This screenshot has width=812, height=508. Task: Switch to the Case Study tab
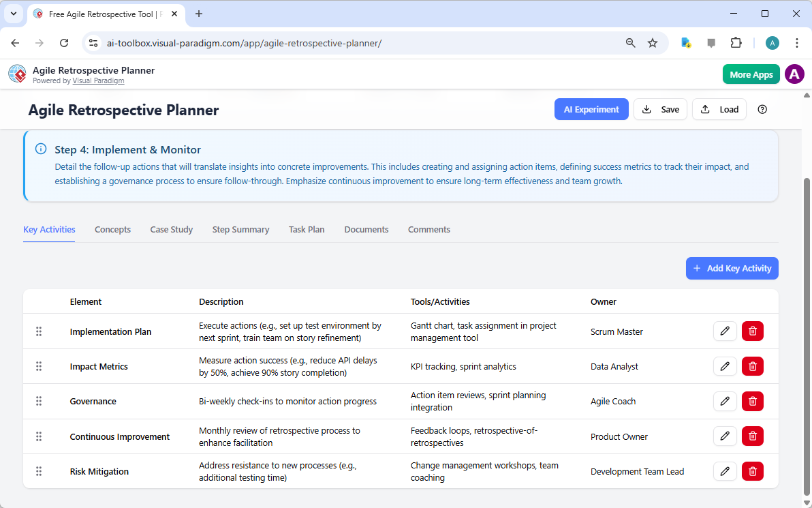(171, 229)
